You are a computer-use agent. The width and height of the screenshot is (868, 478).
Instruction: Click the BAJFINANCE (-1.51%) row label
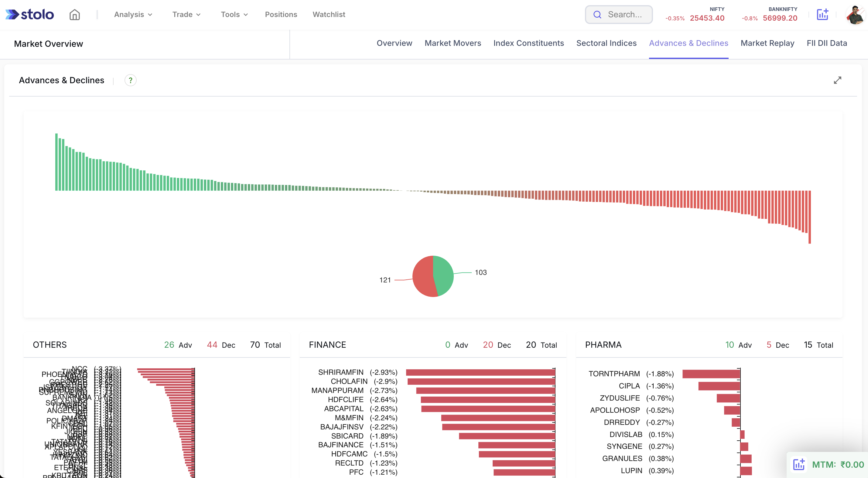(x=358, y=445)
